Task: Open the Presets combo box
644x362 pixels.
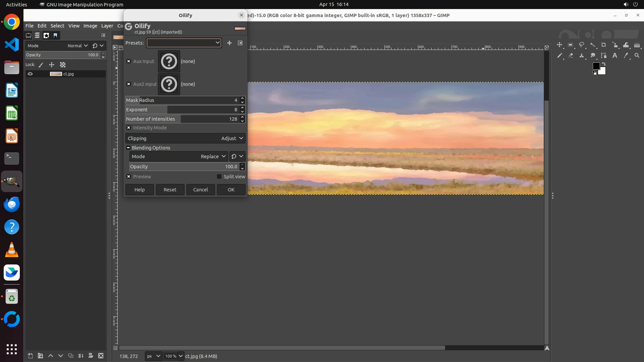Action: click(184, 43)
